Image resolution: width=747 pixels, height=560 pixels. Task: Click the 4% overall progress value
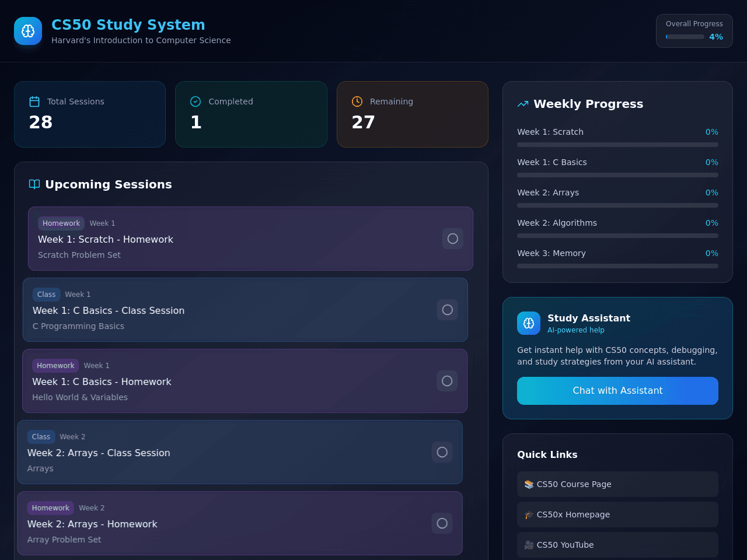[716, 37]
